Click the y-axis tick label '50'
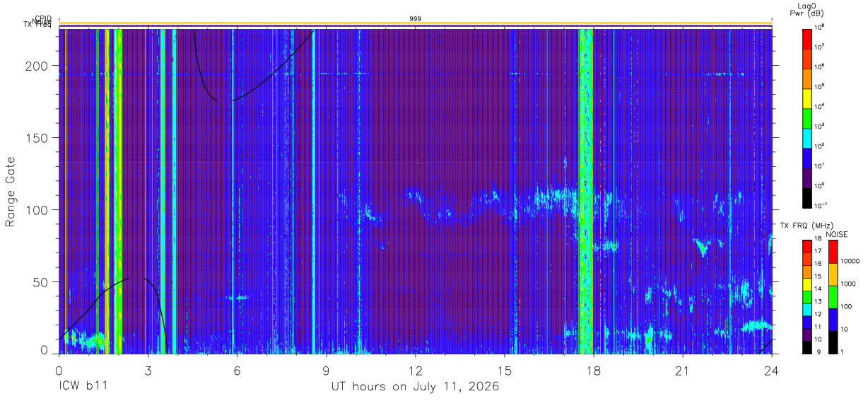 (x=40, y=282)
